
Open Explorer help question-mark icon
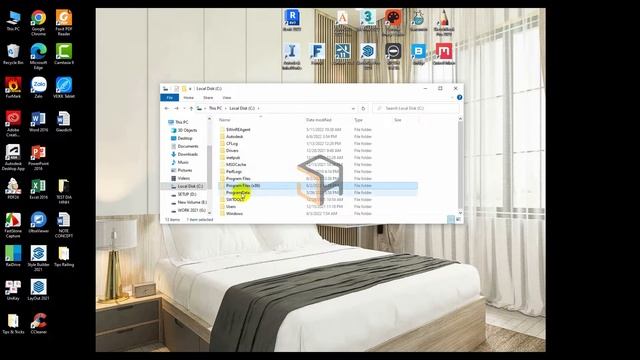(460, 98)
